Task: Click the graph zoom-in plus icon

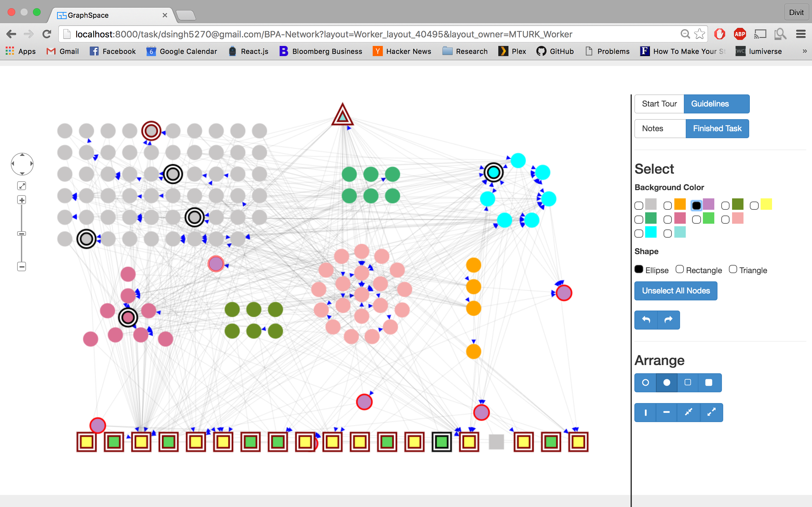Action: coord(22,200)
